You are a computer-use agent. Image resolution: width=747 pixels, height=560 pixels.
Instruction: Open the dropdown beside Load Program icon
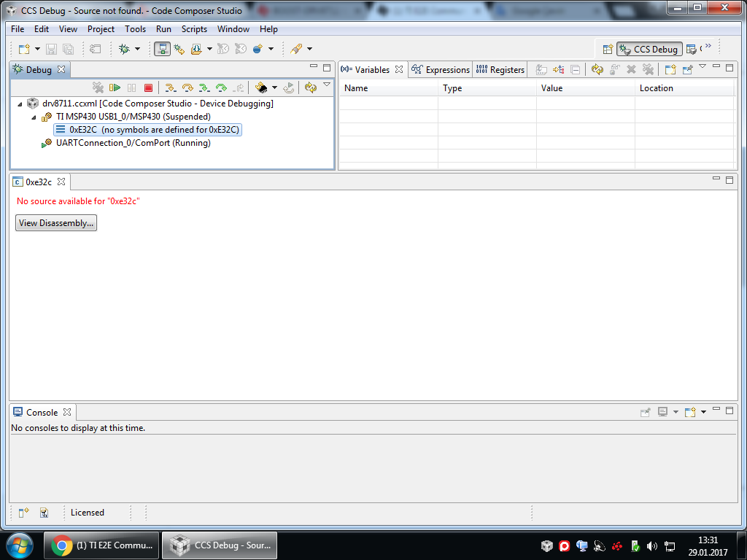coord(209,49)
